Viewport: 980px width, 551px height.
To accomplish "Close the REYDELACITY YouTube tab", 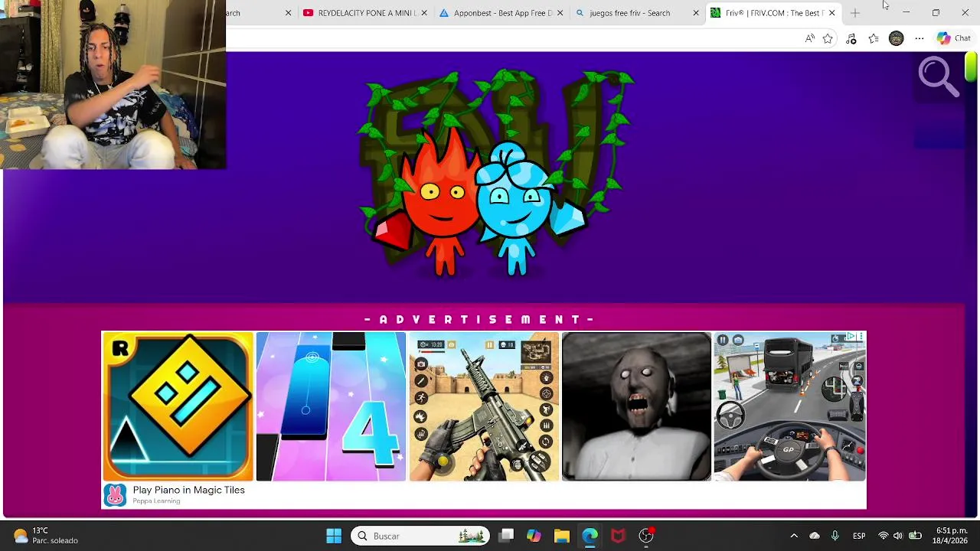I will (424, 13).
